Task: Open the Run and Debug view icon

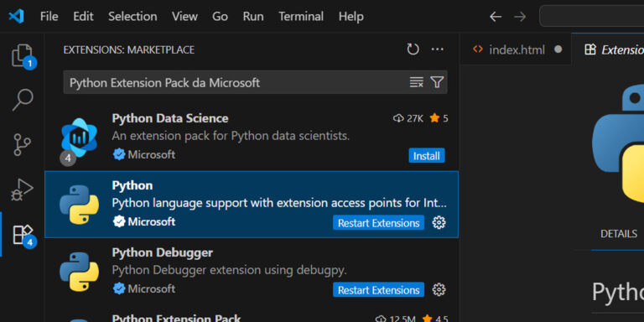Action: pyautogui.click(x=22, y=190)
